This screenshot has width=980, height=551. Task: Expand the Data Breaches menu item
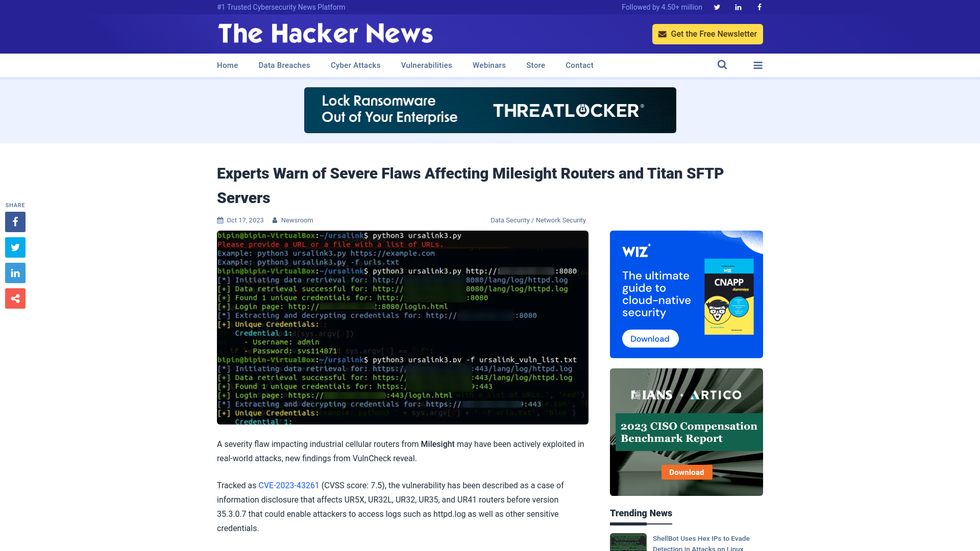coord(284,65)
